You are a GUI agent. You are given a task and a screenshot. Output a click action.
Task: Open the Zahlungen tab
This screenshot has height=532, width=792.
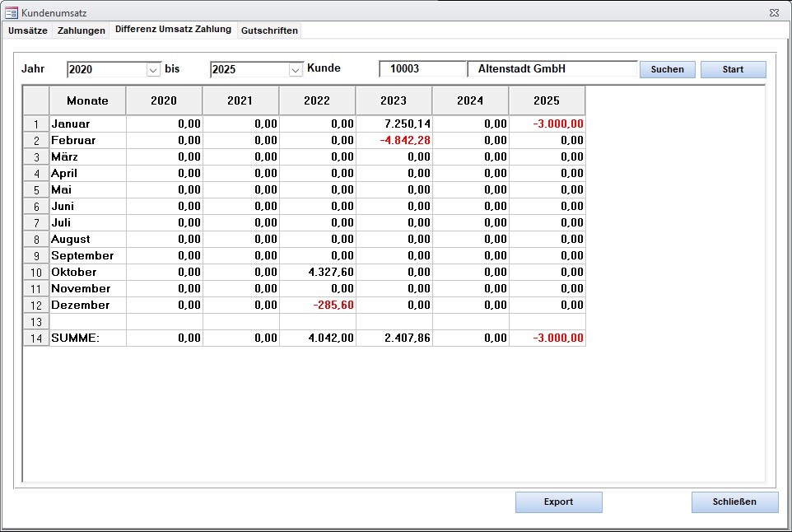(82, 30)
